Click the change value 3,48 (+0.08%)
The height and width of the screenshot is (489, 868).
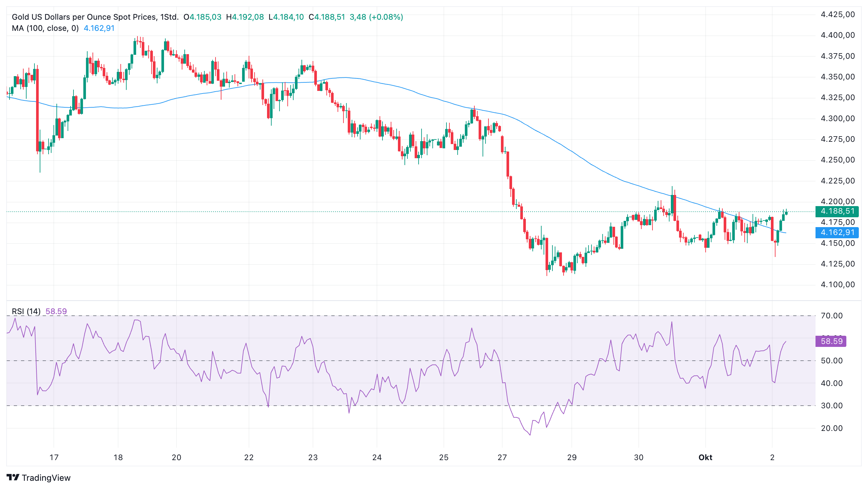click(x=376, y=17)
